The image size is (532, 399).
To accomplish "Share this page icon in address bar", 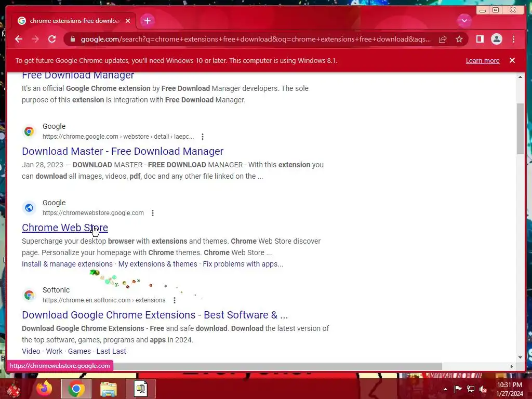I will coord(443,39).
